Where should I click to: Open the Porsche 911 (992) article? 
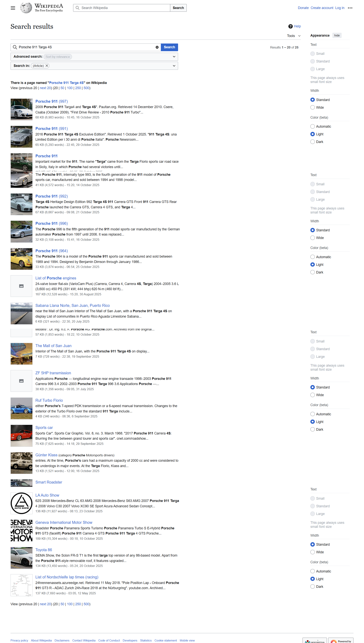click(x=52, y=196)
